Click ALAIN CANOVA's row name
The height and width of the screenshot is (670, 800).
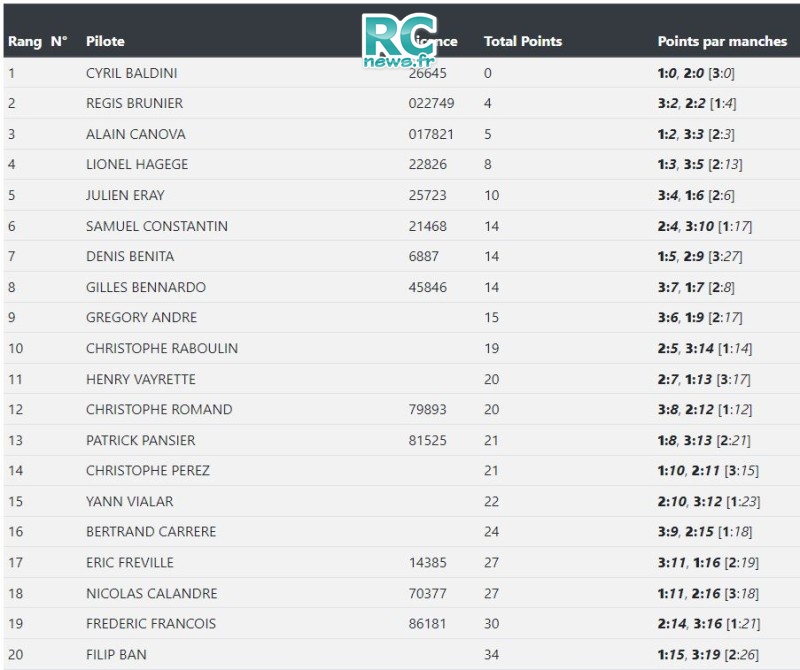pos(136,134)
